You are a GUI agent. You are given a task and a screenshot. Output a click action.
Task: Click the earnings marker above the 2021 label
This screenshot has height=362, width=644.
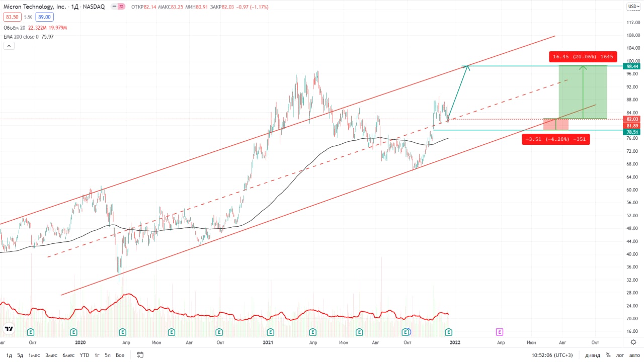tap(270, 332)
